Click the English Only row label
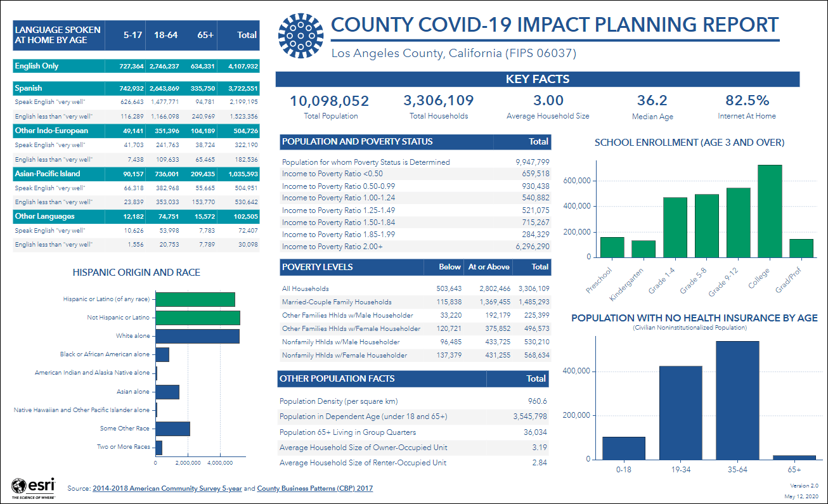 pos(37,66)
